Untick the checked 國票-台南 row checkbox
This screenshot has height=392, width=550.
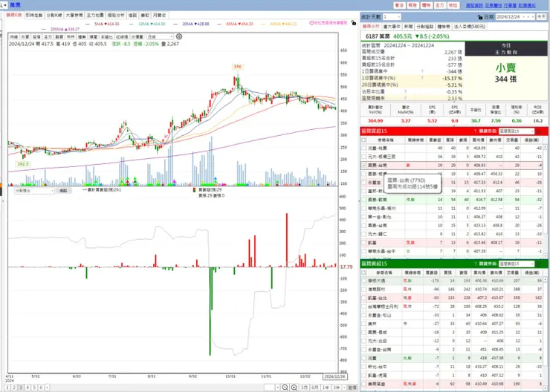point(363,165)
